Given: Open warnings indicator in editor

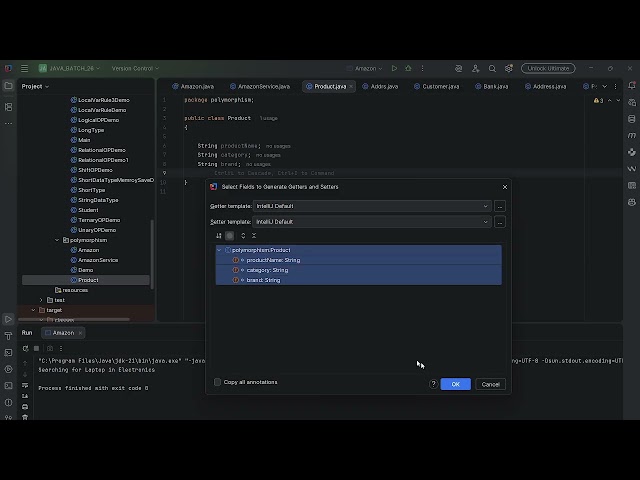Looking at the screenshot, I should [x=598, y=100].
